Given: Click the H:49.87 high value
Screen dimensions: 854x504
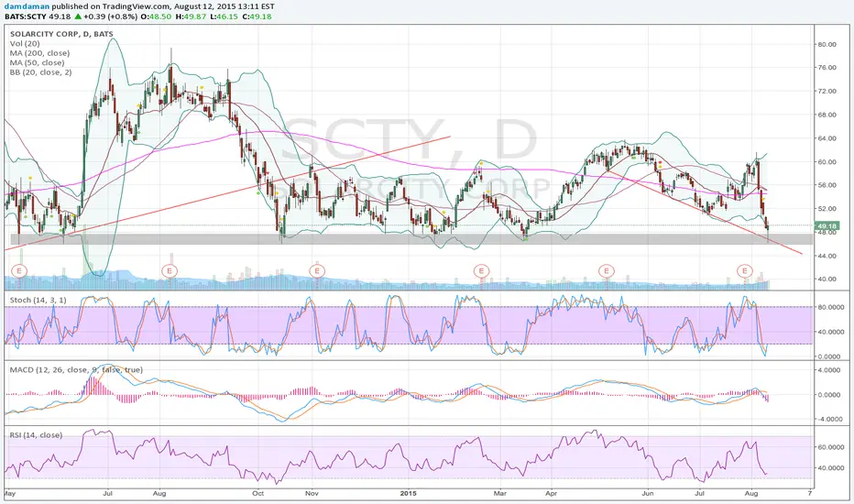Looking at the screenshot, I should pos(191,16).
